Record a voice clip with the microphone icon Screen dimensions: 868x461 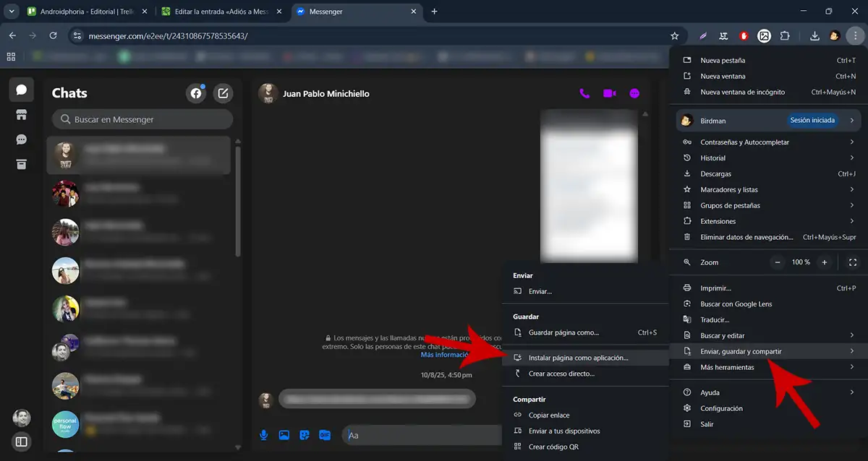coord(263,435)
